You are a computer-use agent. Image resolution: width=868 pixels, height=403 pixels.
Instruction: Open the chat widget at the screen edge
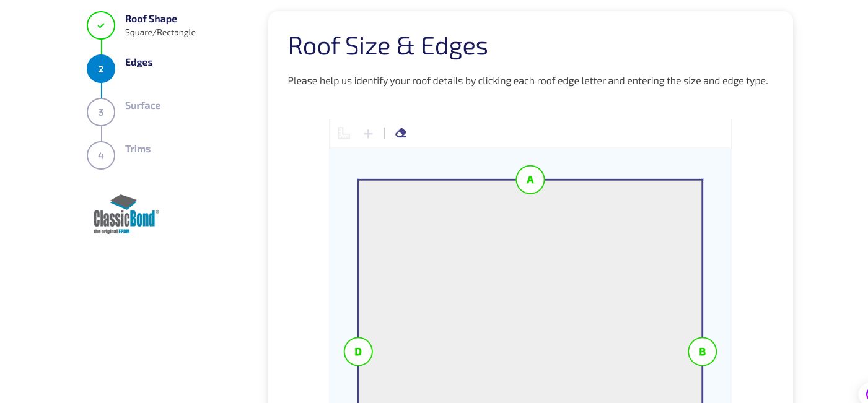point(863,394)
